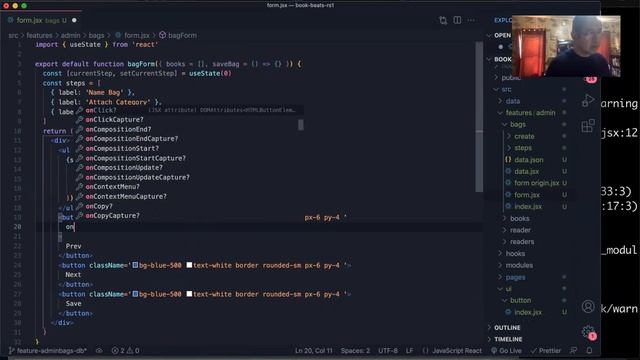This screenshot has width=640, height=360.
Task: Click the webcam video overlay thumbnail
Action: pyautogui.click(x=566, y=46)
